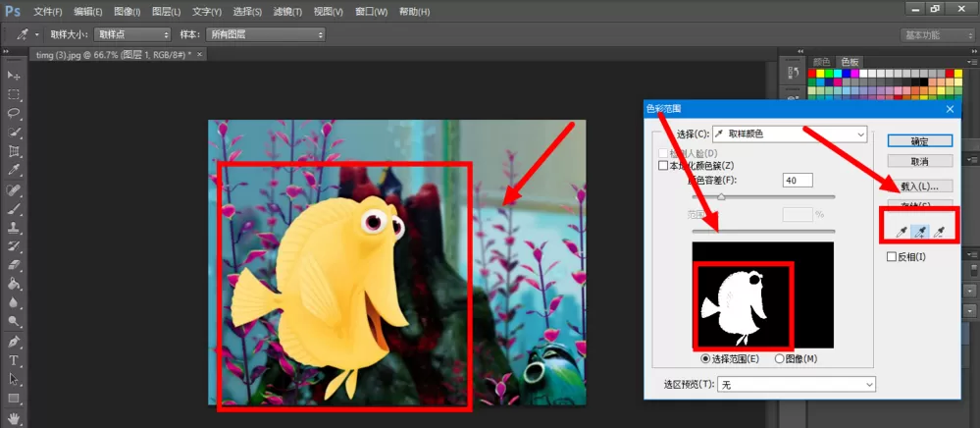Select the 图像 radio button
The image size is (980, 428).
[x=779, y=358]
